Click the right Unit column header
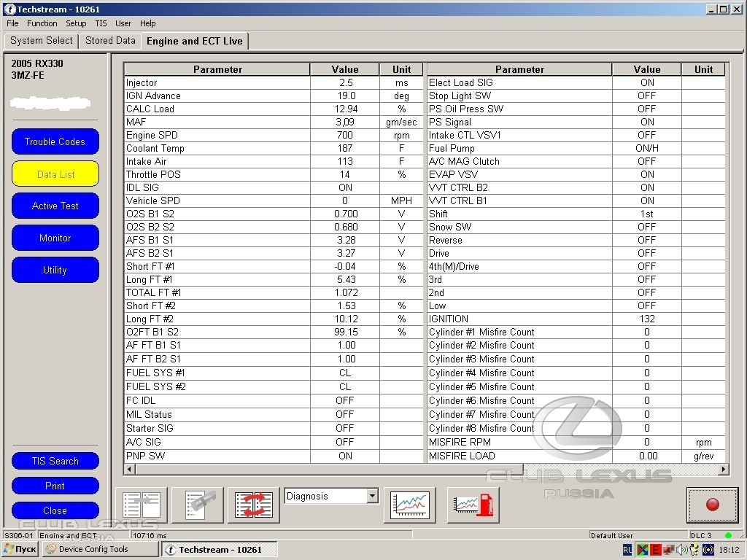 tap(703, 69)
